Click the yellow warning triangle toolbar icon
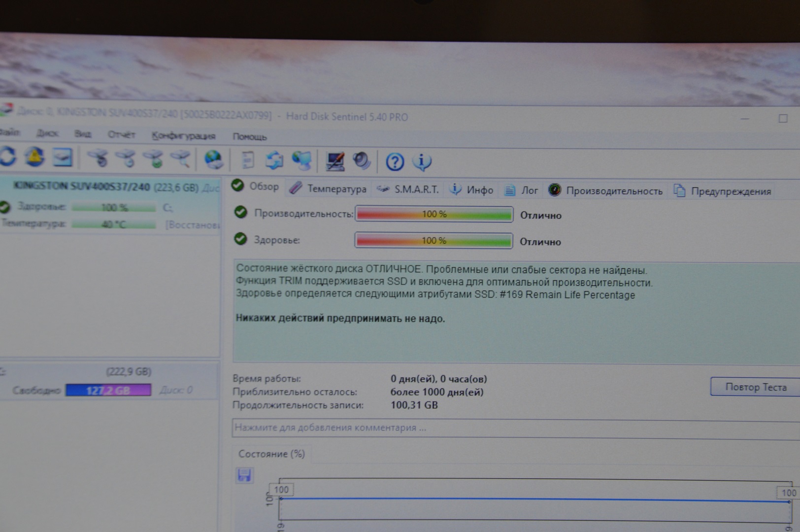Screen dimensions: 800x532 pyautogui.click(x=34, y=157)
